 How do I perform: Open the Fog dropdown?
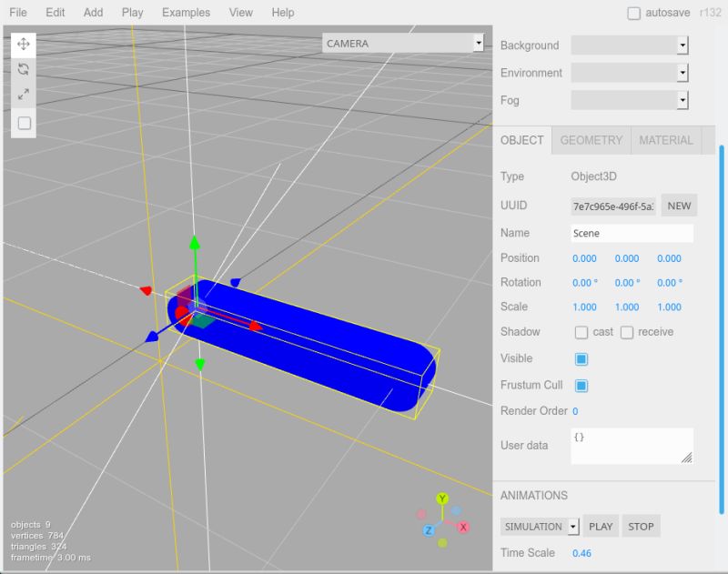tap(630, 100)
